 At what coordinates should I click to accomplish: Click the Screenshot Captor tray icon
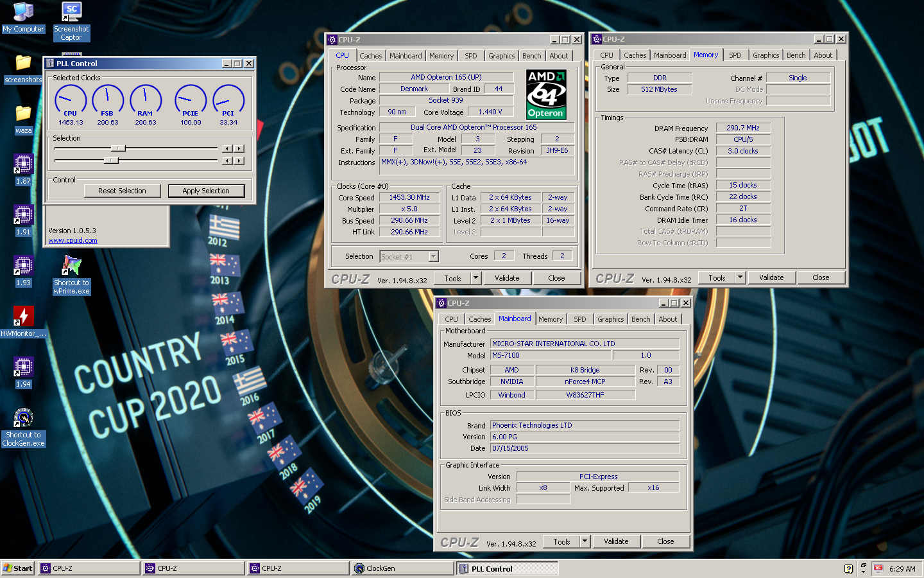click(878, 568)
